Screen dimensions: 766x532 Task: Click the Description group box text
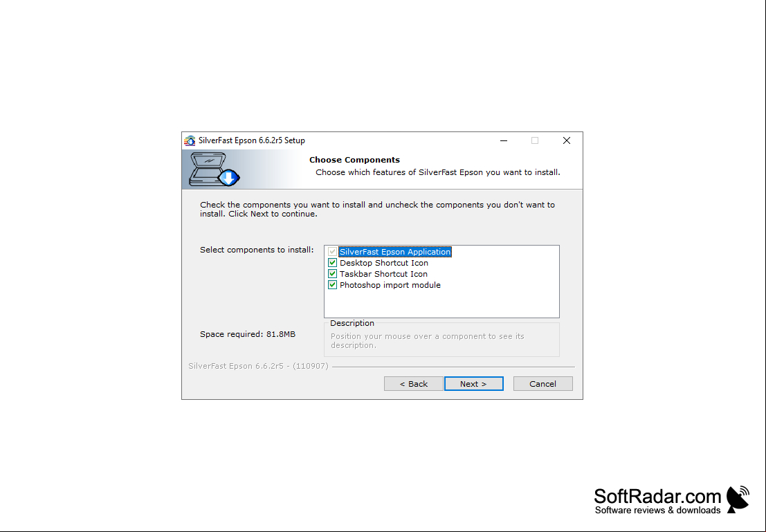[427, 340]
